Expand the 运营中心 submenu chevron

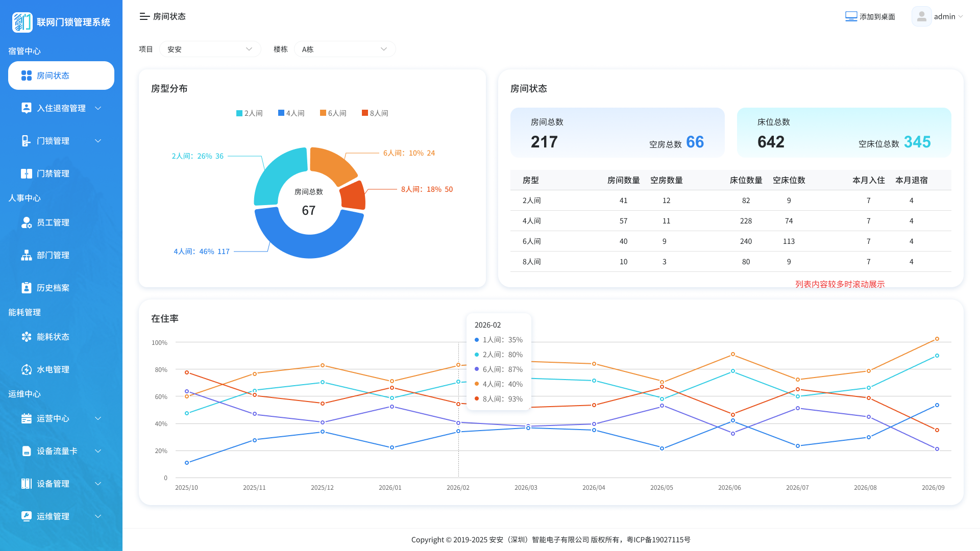(98, 418)
